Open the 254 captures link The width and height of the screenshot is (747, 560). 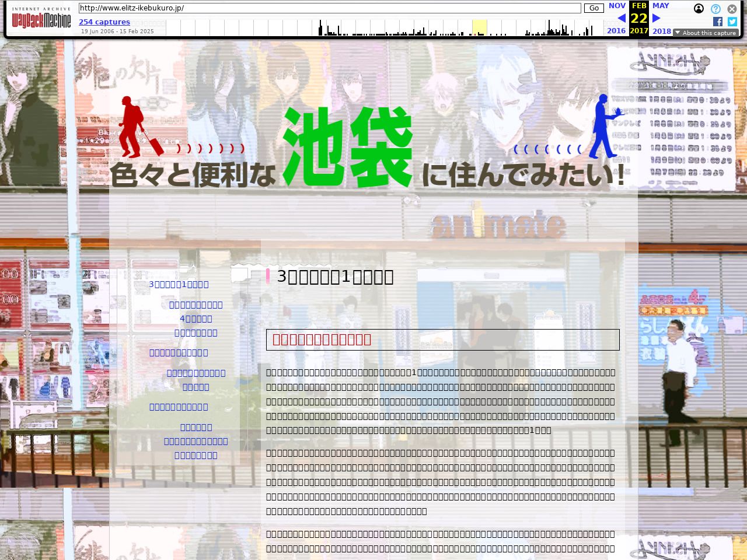104,22
